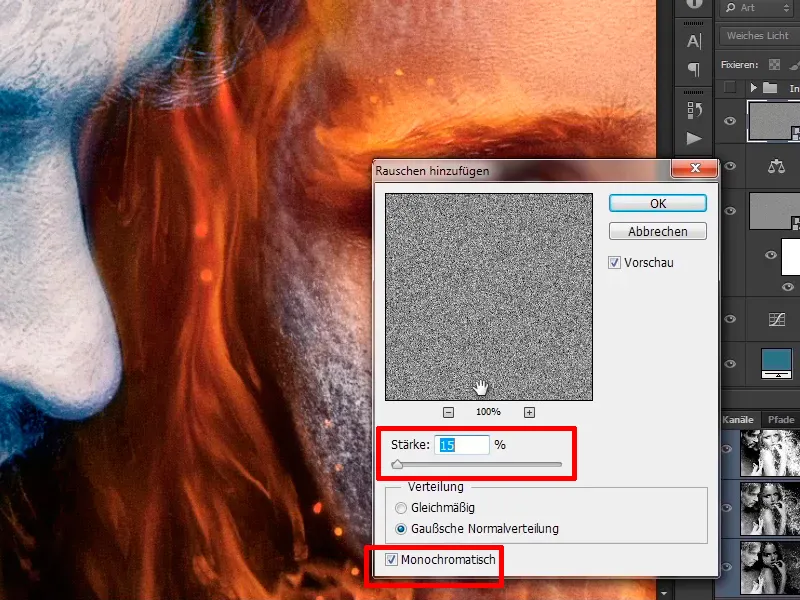Hide the color balance adjustment layer
This screenshot has height=600, width=800.
click(x=730, y=166)
